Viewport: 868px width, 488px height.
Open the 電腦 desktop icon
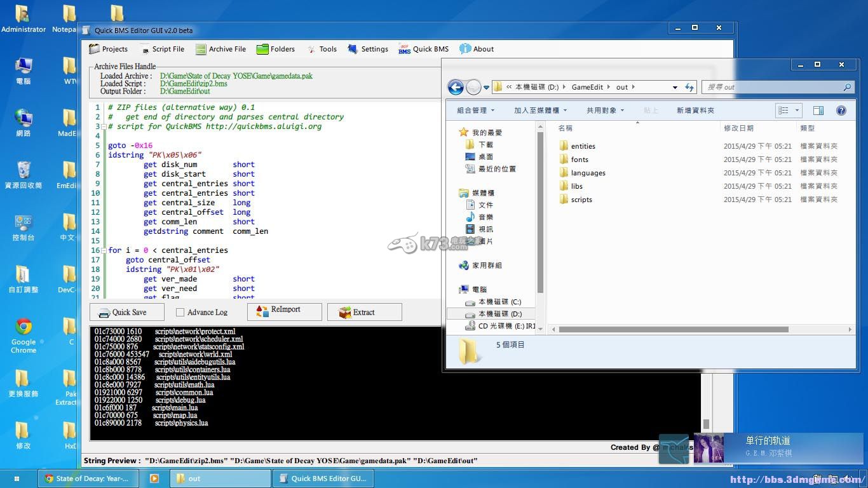[24, 71]
